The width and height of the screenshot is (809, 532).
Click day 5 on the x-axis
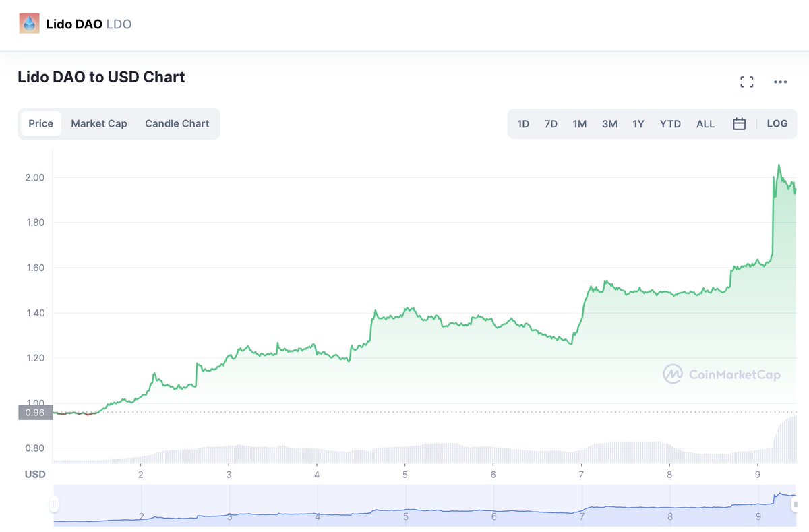[405, 474]
